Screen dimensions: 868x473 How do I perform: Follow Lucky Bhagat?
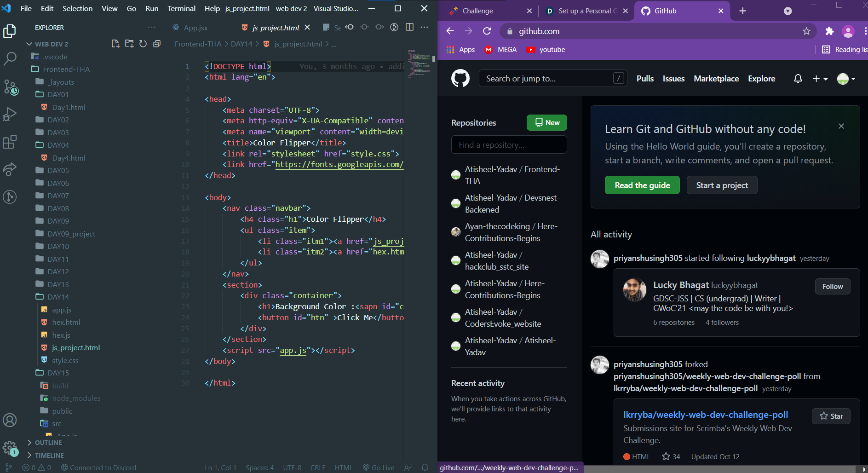[x=833, y=287]
